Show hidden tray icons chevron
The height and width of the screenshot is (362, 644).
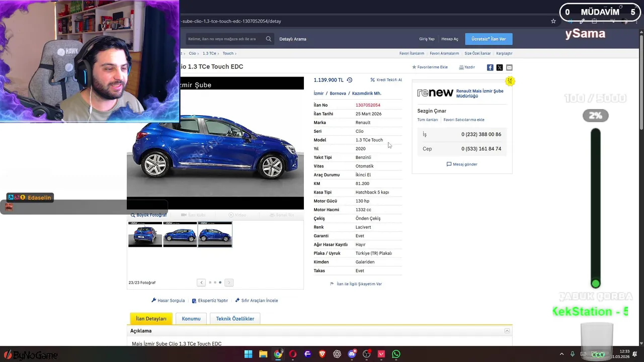pyautogui.click(x=561, y=354)
